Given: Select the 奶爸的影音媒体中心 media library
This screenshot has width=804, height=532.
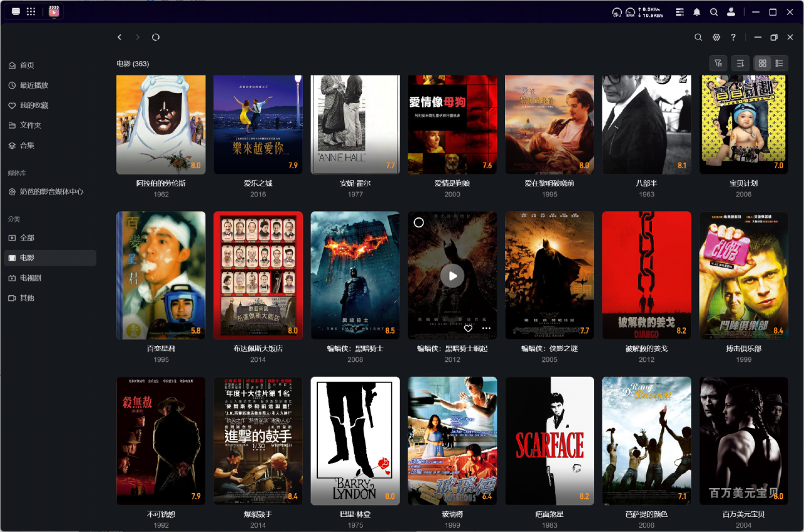Looking at the screenshot, I should [x=50, y=192].
